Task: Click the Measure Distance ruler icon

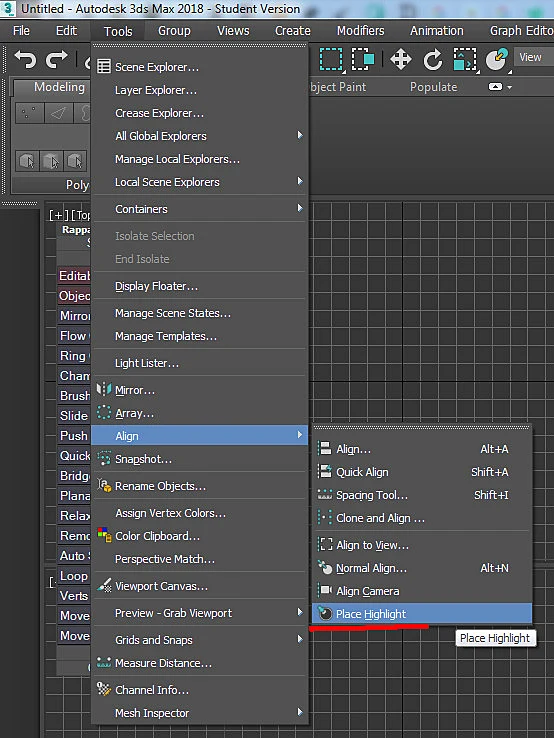Action: coord(104,662)
